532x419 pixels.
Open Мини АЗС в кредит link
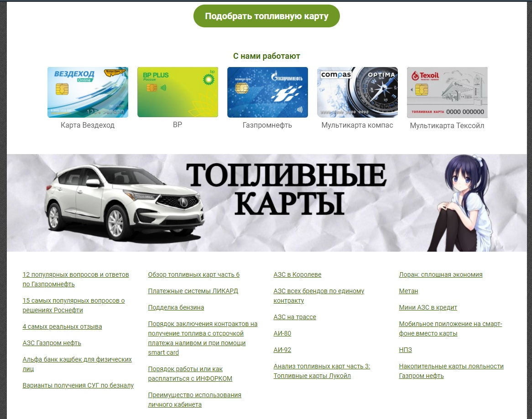[428, 307]
